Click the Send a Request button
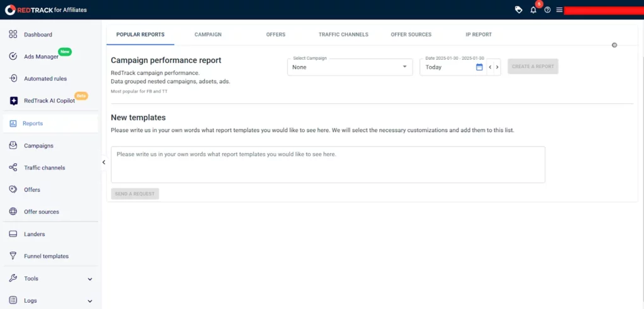Viewport: 644px width, 309px height. [135, 194]
